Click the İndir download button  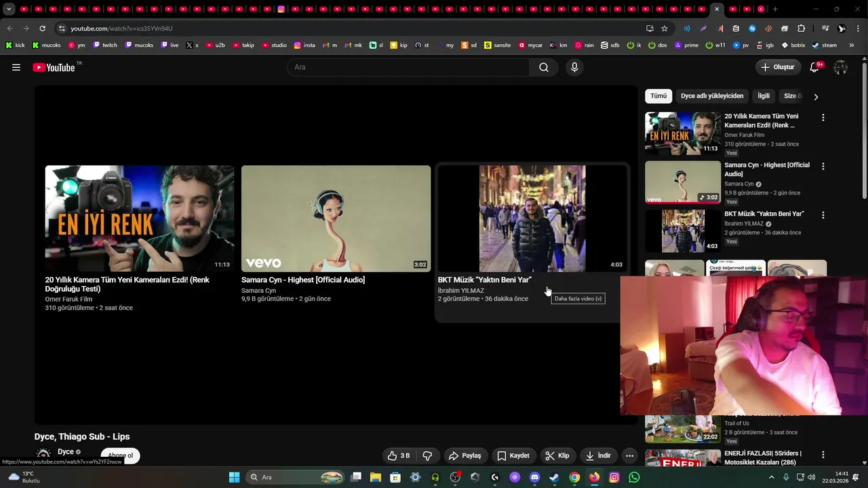pos(599,455)
